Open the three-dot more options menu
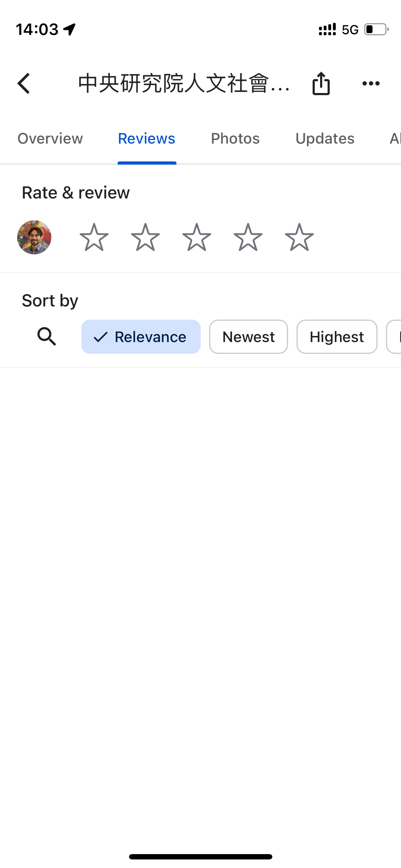The height and width of the screenshot is (868, 401). click(x=371, y=83)
